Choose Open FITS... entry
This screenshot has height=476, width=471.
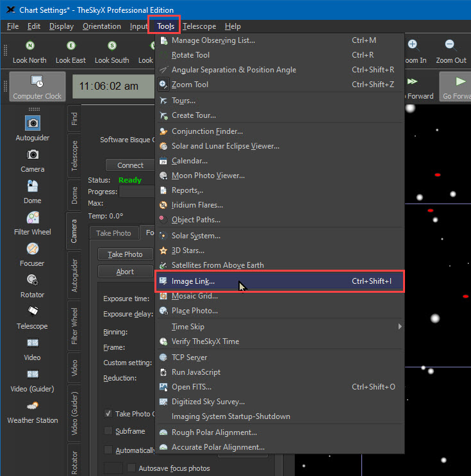[x=279, y=387]
